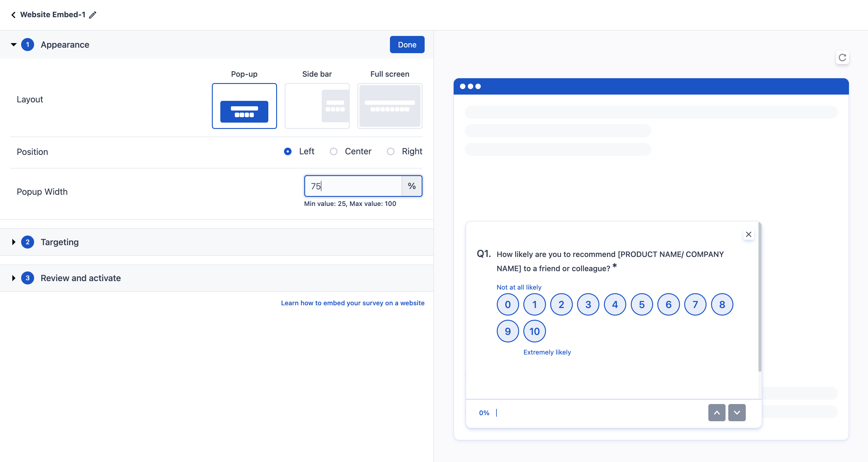This screenshot has width=868, height=462.
Task: Click the Targeting step number 2 badge
Action: click(x=28, y=242)
